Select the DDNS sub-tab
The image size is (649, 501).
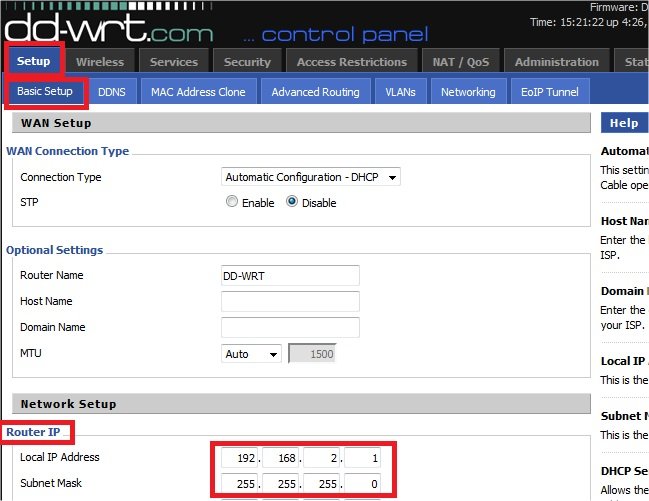point(112,92)
